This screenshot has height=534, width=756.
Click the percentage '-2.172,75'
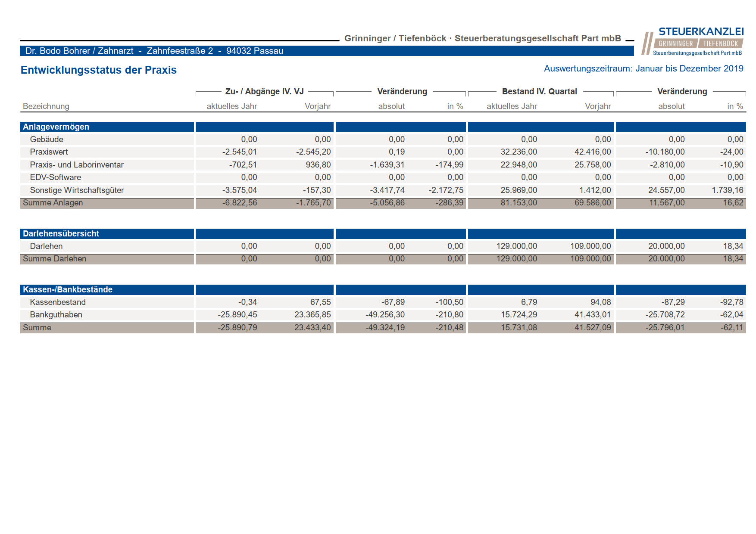point(446,190)
